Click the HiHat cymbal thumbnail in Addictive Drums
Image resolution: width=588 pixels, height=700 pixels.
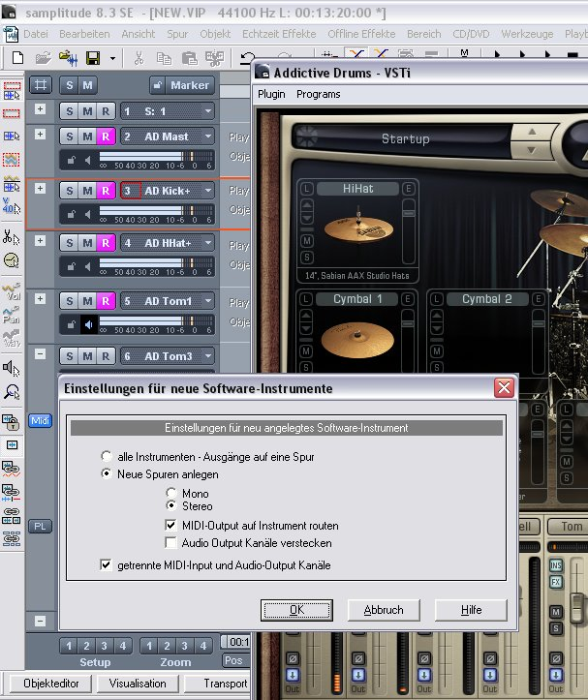pyautogui.click(x=358, y=228)
